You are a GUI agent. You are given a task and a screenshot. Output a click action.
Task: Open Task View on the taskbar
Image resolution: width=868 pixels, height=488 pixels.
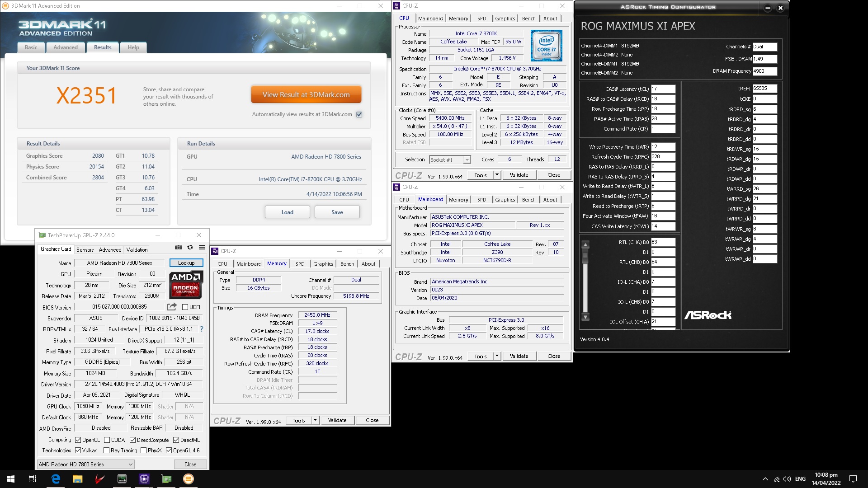pyautogui.click(x=33, y=479)
